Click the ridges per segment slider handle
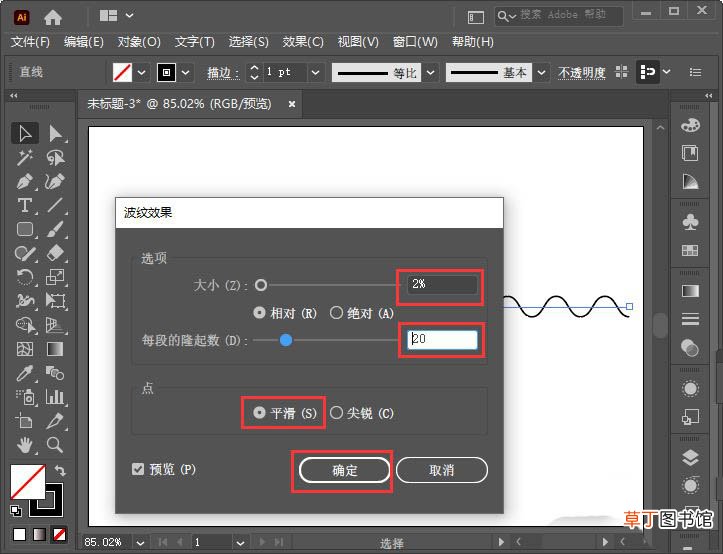This screenshot has width=723, height=554. [286, 340]
